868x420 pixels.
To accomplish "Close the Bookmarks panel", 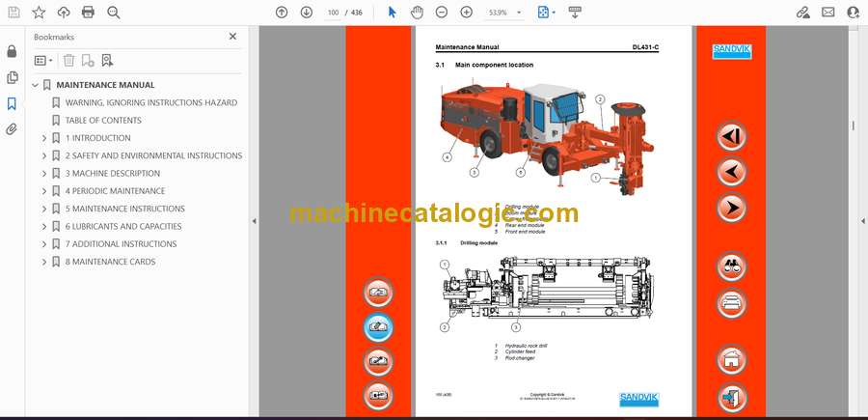I will (232, 37).
